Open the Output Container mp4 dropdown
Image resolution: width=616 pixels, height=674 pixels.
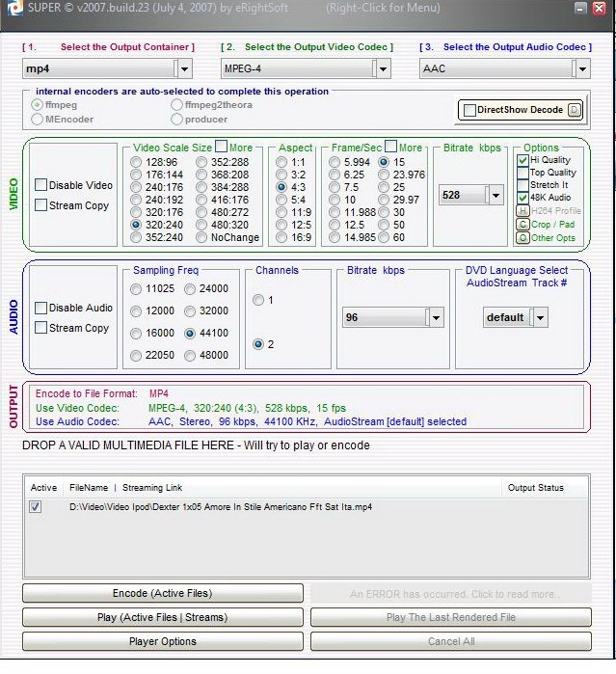point(183,68)
